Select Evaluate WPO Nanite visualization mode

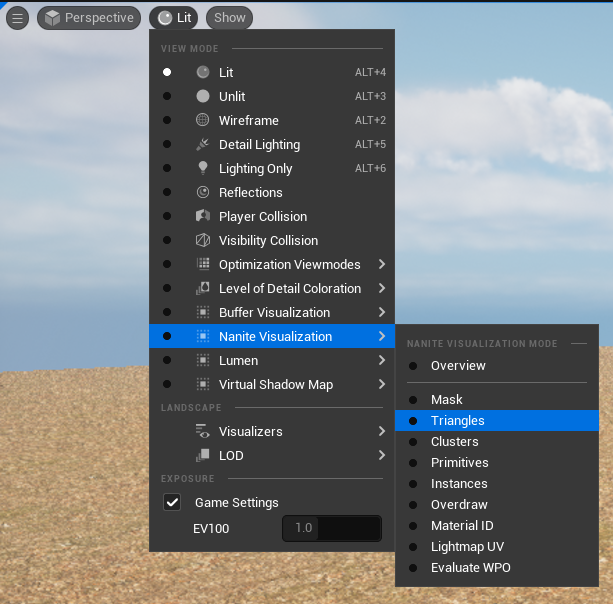point(497,568)
